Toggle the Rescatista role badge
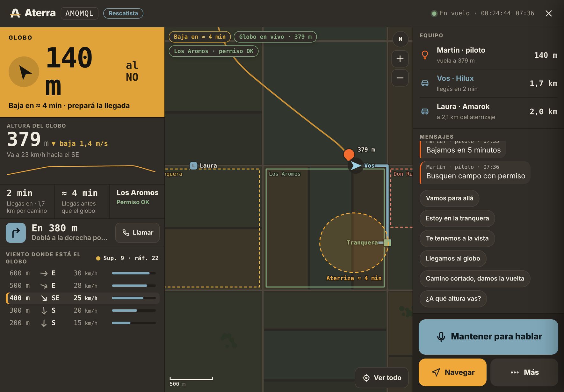 (123, 13)
